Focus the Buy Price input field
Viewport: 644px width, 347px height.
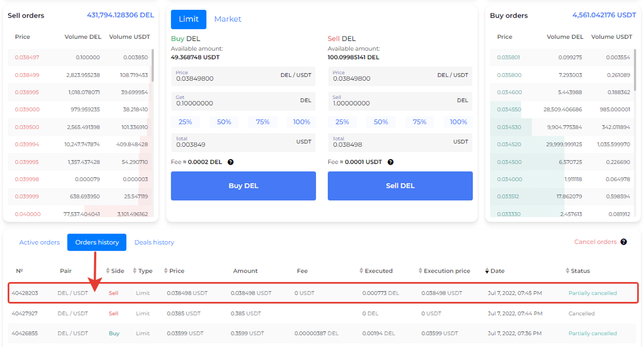coord(243,76)
